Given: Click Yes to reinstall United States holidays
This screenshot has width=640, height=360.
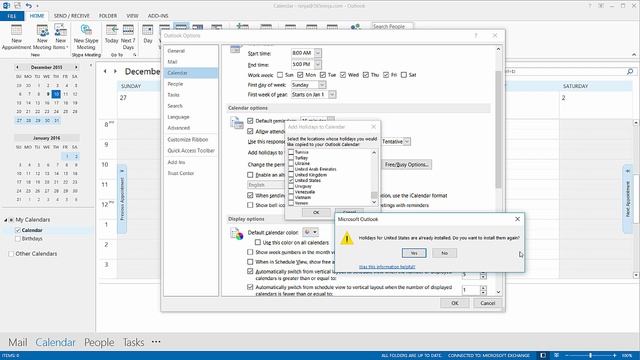Looking at the screenshot, I should coord(414,253).
